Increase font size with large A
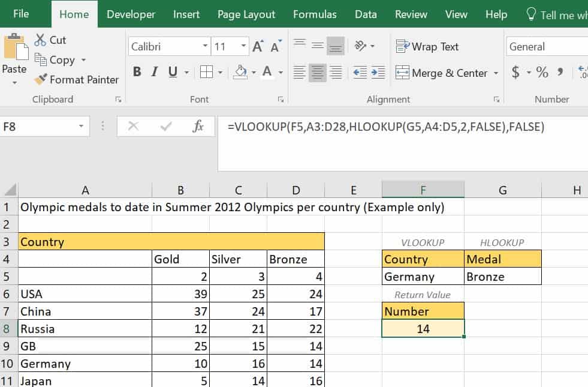Image resolution: width=588 pixels, height=387 pixels. [x=258, y=47]
